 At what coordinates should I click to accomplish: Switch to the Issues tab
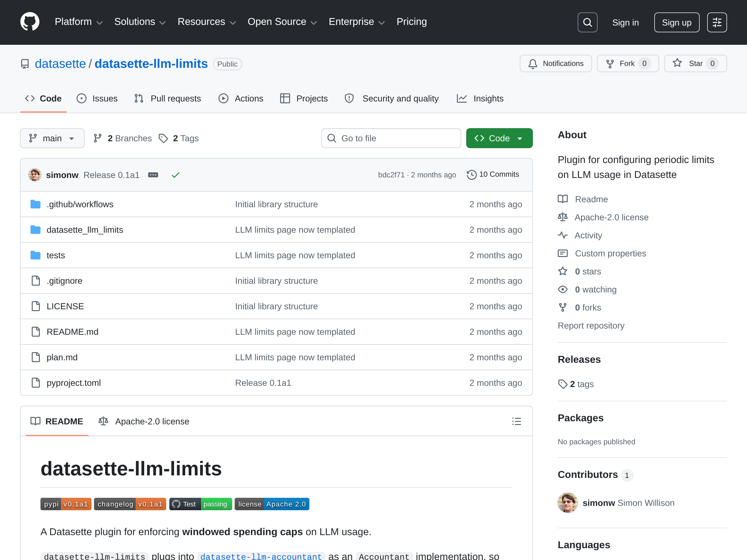[97, 99]
